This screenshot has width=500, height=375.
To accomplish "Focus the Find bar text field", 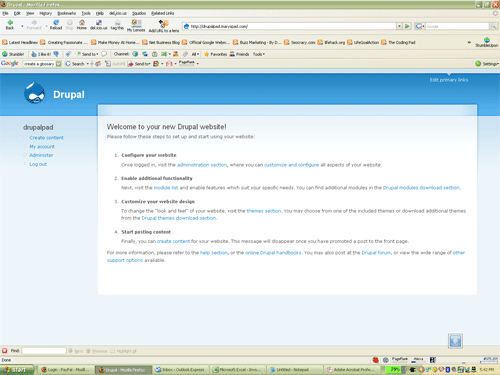I will point(44,351).
